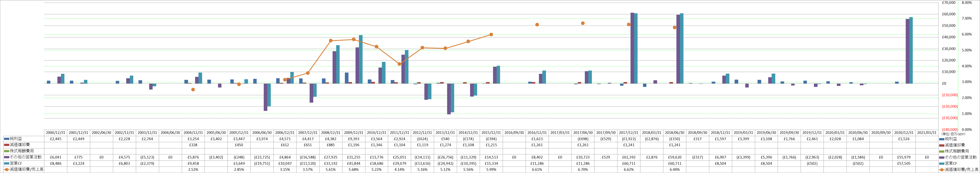This screenshot has width=980, height=173.
Task: Click the (£5,123) cell
Action: coord(147,157)
